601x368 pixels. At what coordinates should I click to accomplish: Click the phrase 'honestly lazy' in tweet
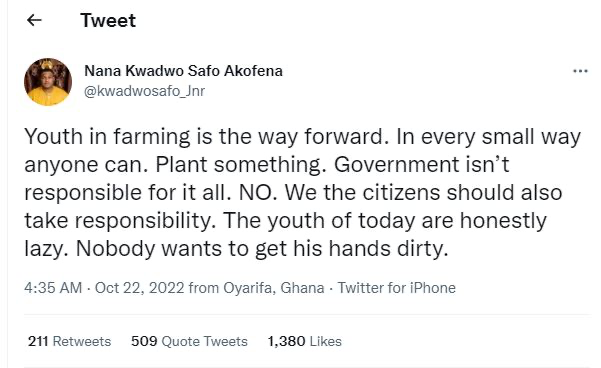(503, 220)
